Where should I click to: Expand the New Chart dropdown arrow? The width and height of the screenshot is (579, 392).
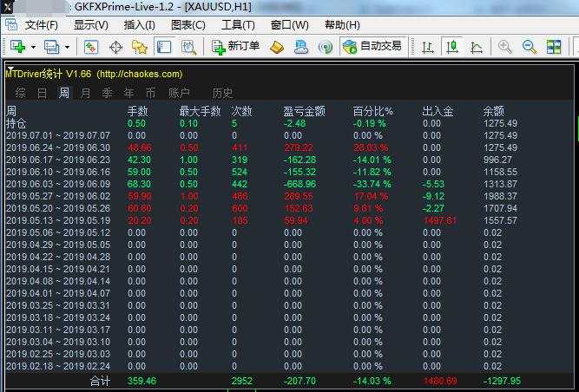pos(33,47)
